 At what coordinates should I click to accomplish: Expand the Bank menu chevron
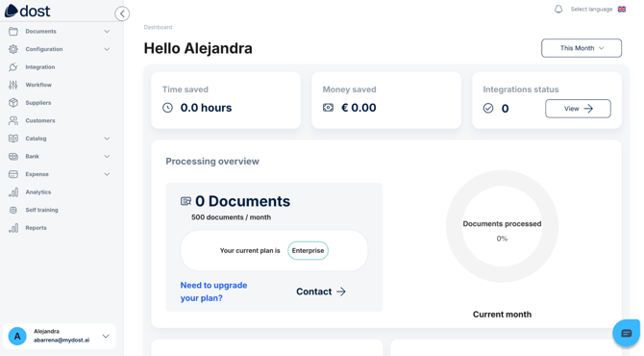point(107,156)
